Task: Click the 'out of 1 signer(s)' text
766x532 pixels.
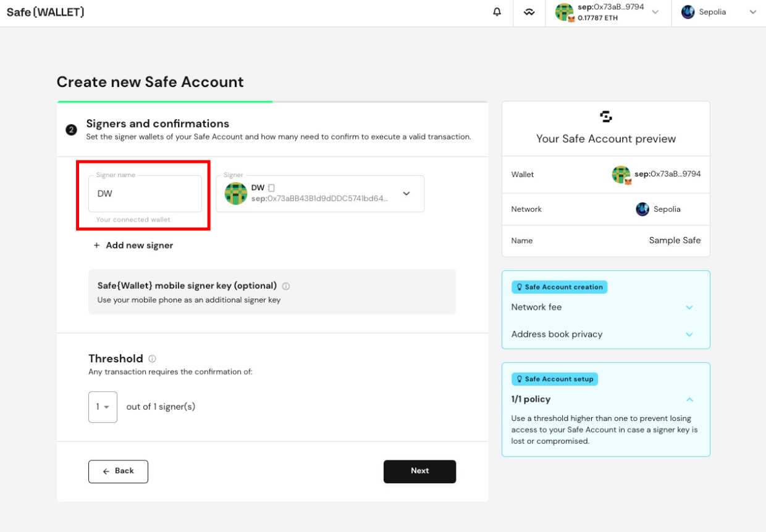Action: 161,407
